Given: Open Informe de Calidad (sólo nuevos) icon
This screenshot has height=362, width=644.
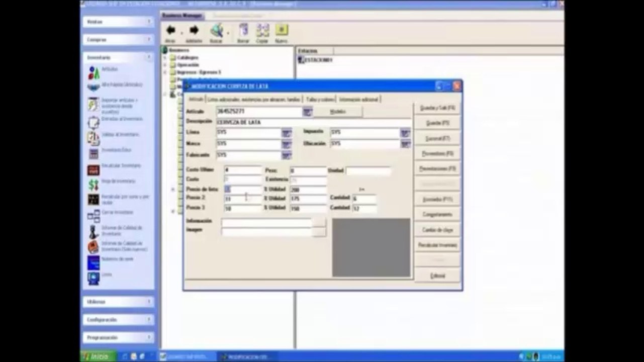Looking at the screenshot, I should point(94,247).
